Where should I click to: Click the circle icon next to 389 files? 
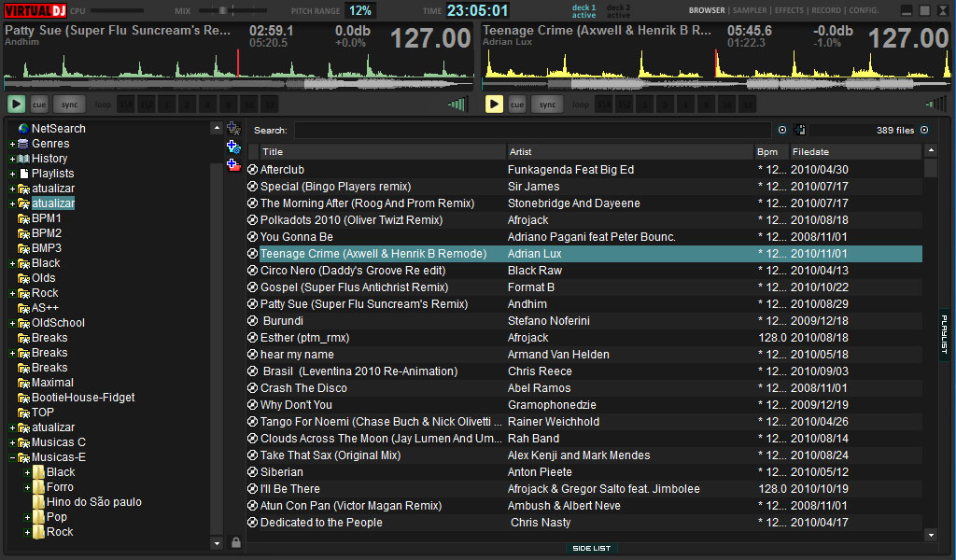[x=924, y=130]
